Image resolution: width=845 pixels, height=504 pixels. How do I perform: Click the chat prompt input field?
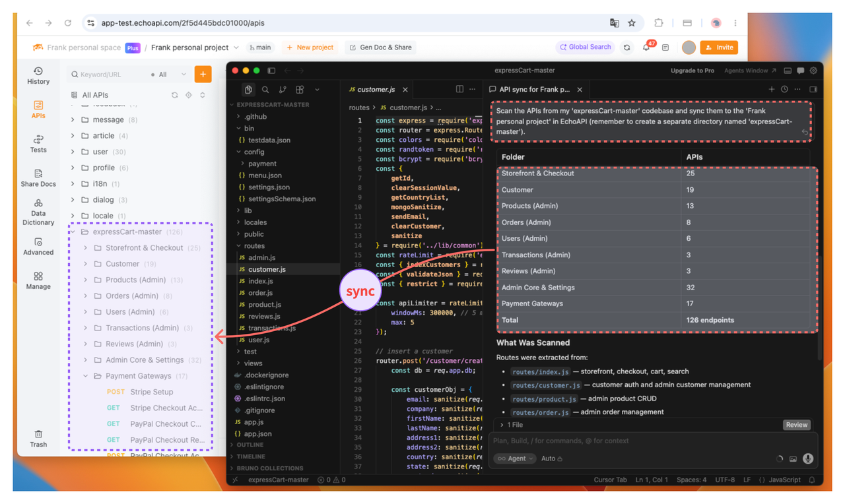pos(654,441)
